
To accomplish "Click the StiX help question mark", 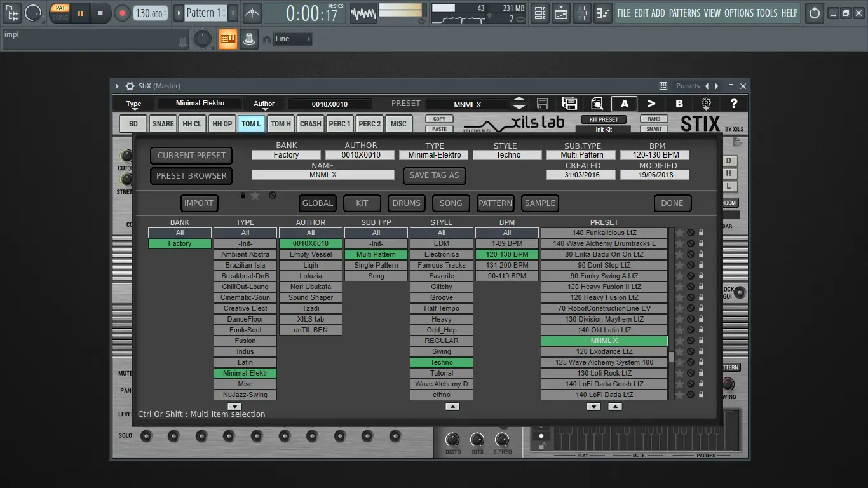I will pos(734,104).
